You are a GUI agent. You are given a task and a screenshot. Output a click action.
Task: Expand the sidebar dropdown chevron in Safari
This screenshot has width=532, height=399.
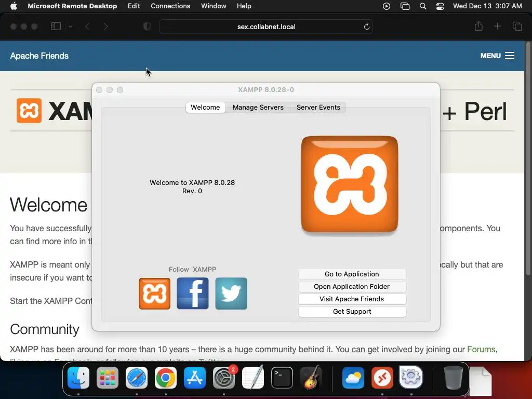(x=70, y=26)
